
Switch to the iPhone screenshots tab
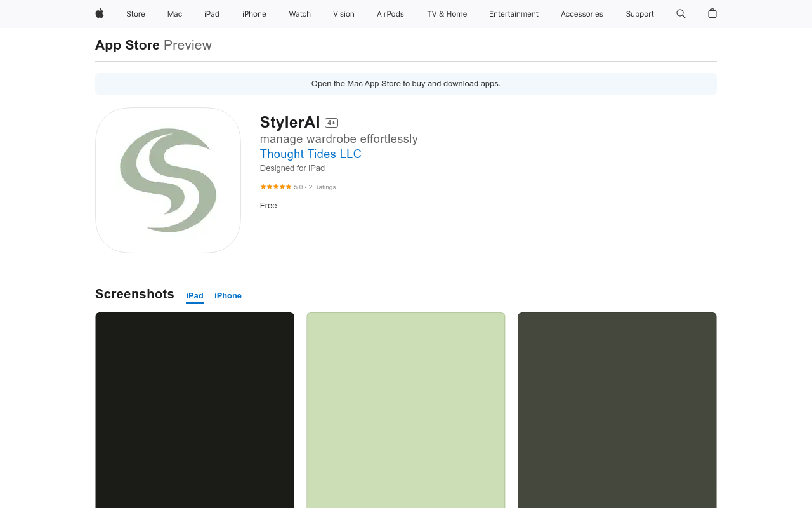click(228, 296)
